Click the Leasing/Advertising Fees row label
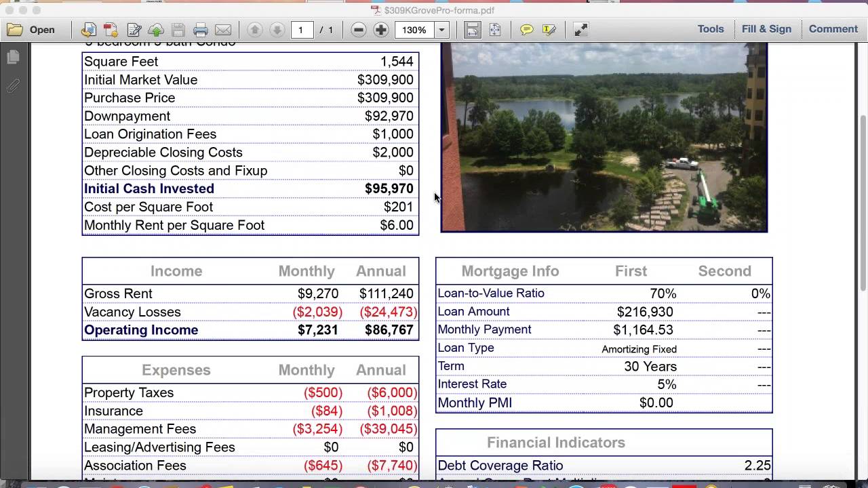868x488 pixels. point(159,447)
